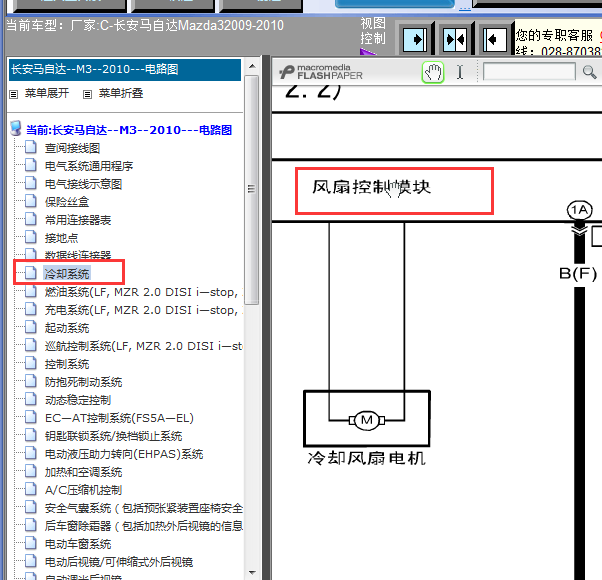
Task: Click the tree panel scrollbar thumb
Action: [x=252, y=190]
